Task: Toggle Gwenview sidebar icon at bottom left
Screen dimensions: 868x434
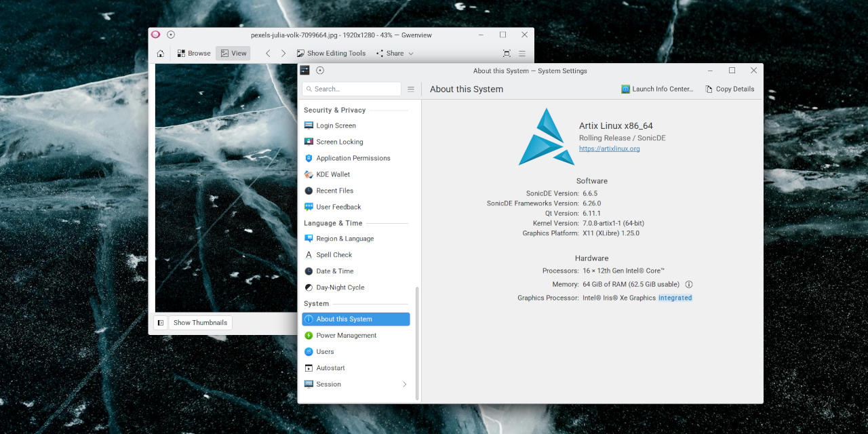Action: (161, 323)
